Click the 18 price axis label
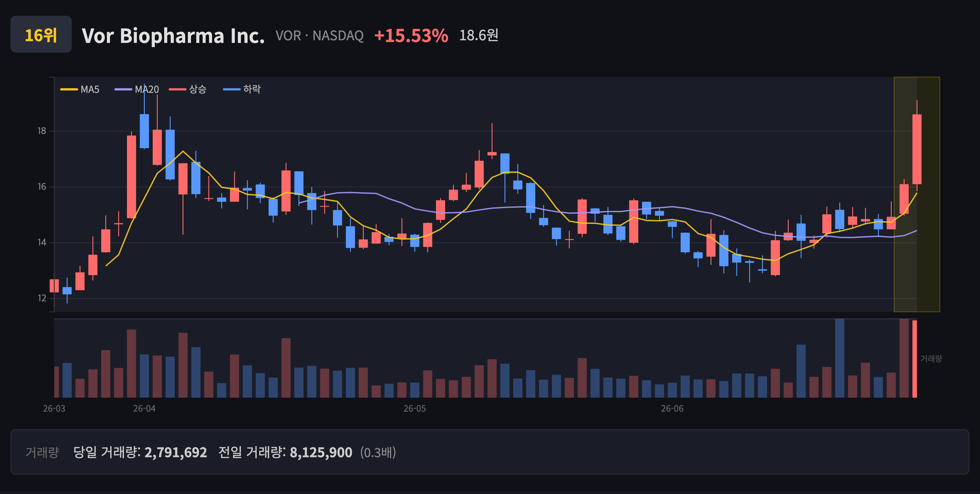Image resolution: width=980 pixels, height=494 pixels. click(x=42, y=131)
